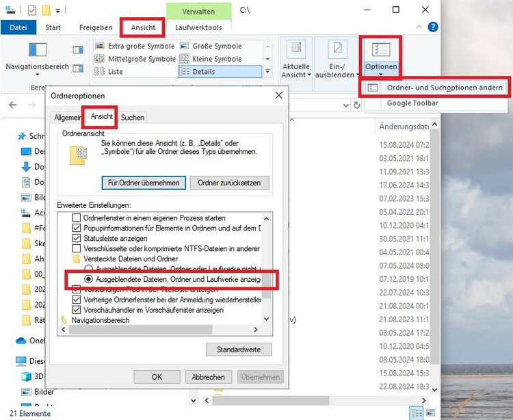Click the Optionen icon button
513x420 pixels.
click(381, 50)
